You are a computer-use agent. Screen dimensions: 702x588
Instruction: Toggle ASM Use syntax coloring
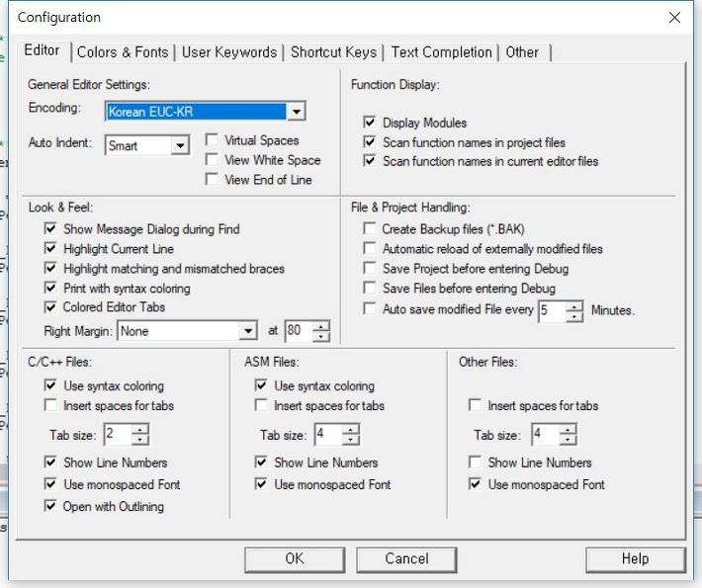point(261,385)
